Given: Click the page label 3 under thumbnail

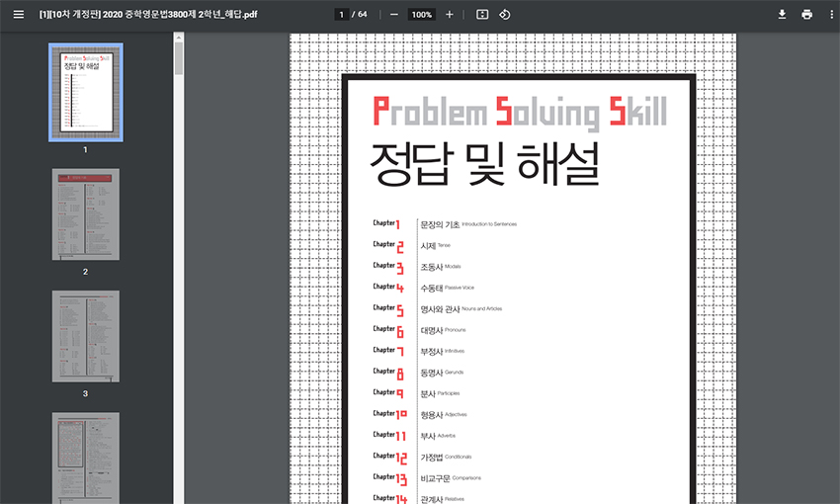Looking at the screenshot, I should (x=85, y=393).
